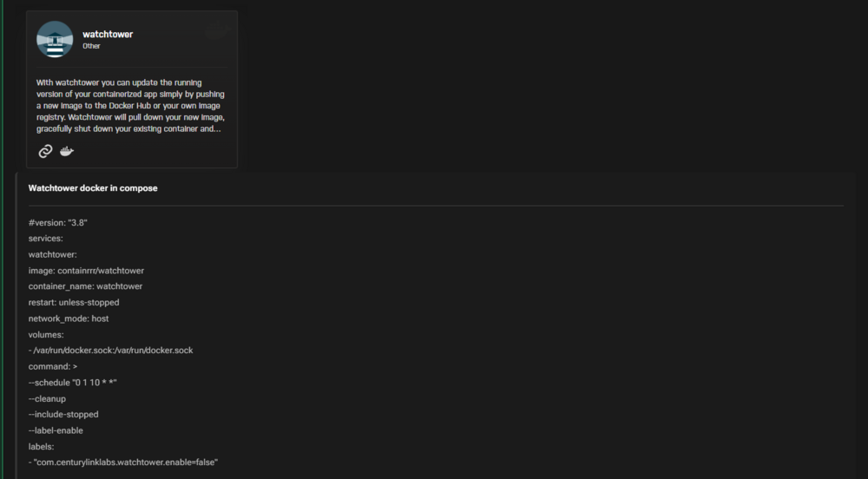This screenshot has height=479, width=868.
Task: Select the watchtower description paragraph
Action: pos(131,106)
